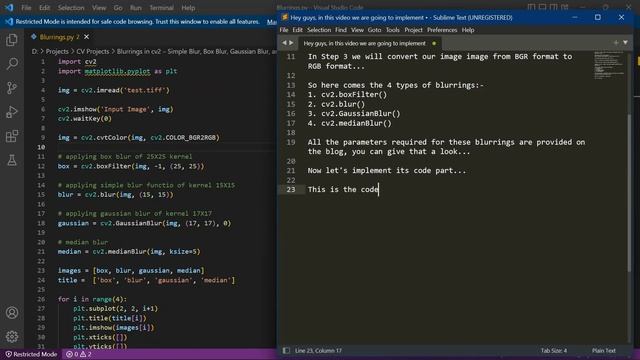
Task: Click 'CV Projects' in the breadcrumb
Action: pyautogui.click(x=93, y=51)
